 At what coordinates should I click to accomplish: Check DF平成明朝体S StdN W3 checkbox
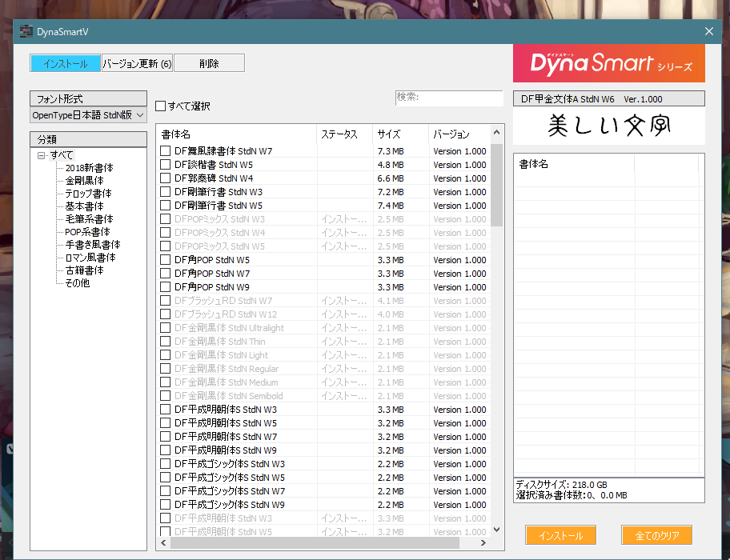pyautogui.click(x=165, y=410)
